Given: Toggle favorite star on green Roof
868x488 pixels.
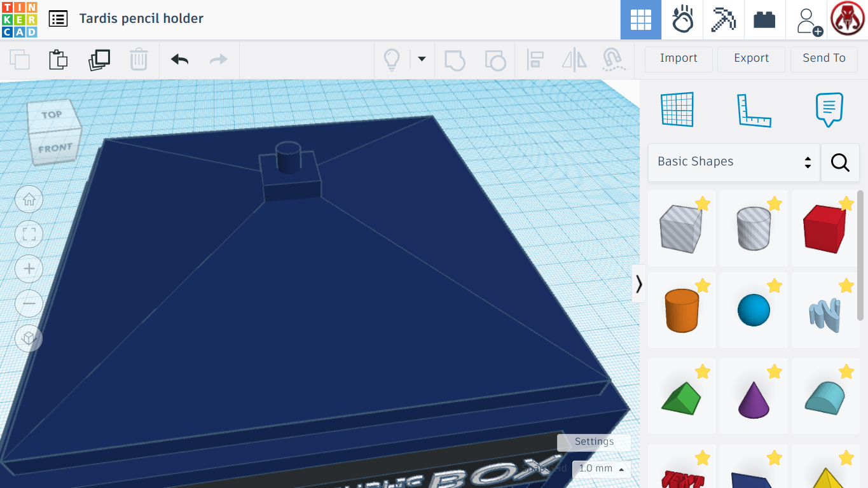Looking at the screenshot, I should (702, 372).
